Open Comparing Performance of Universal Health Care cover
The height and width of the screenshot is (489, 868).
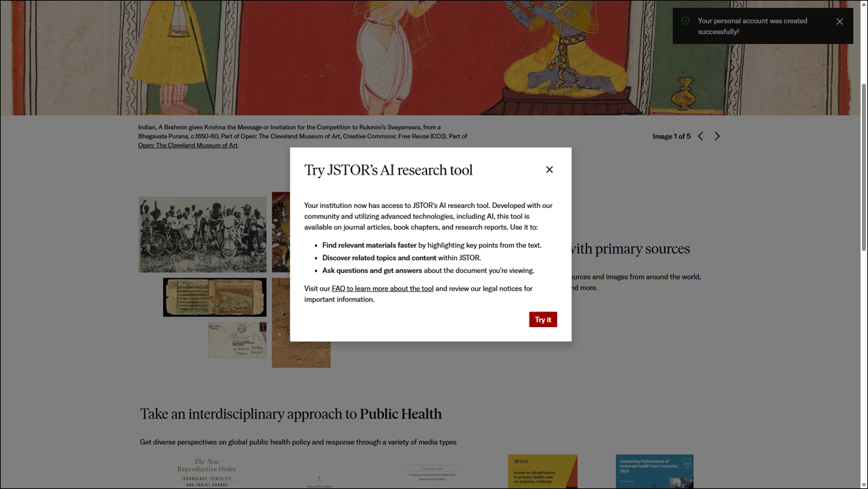coord(655,471)
